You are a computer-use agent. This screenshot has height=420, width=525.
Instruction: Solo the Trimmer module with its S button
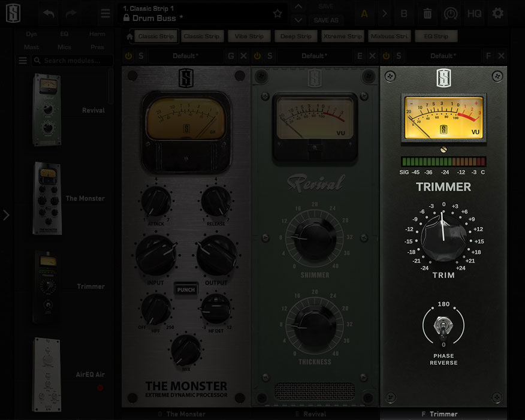click(x=399, y=56)
